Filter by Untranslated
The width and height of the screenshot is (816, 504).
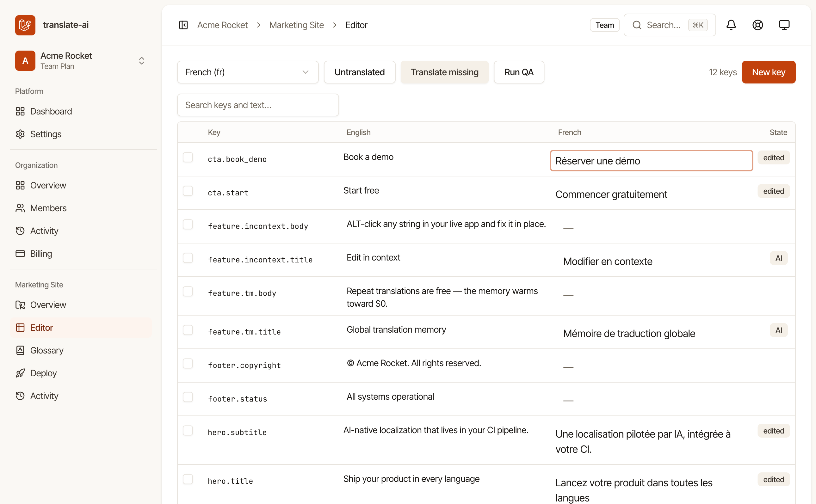point(359,72)
